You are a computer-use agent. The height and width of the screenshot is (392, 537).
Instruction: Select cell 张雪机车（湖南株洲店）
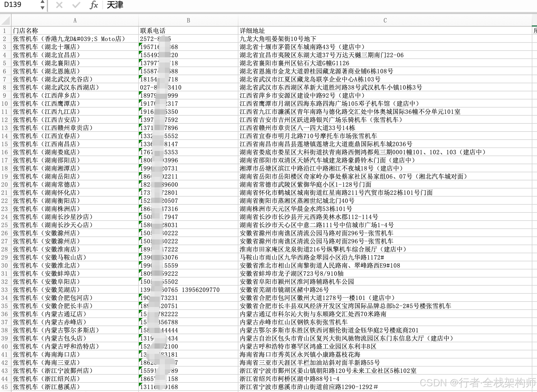[x=75, y=209]
